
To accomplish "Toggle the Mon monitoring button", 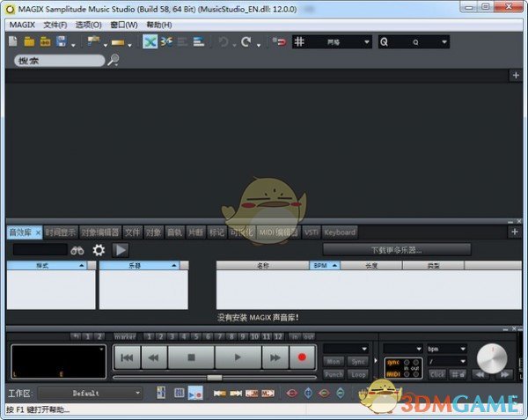I will (334, 362).
